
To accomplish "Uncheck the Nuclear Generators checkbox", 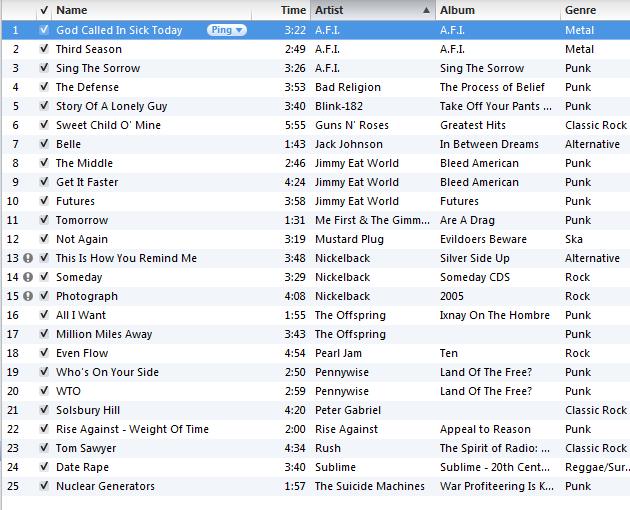I will tap(44, 486).
